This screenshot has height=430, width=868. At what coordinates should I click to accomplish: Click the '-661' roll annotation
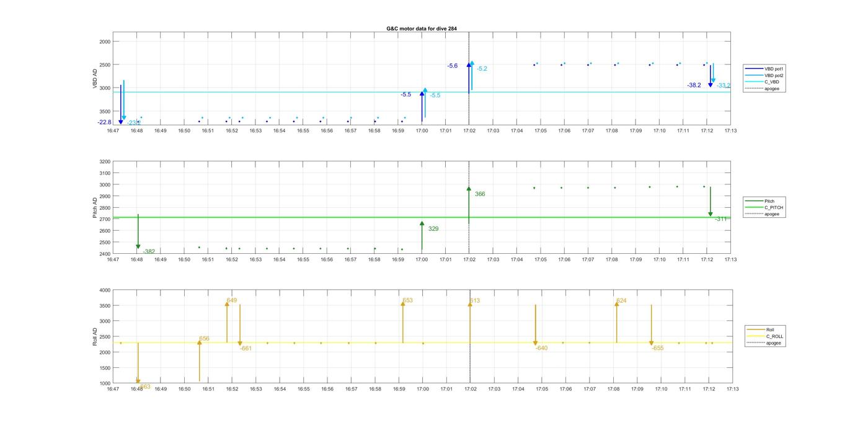click(x=246, y=348)
